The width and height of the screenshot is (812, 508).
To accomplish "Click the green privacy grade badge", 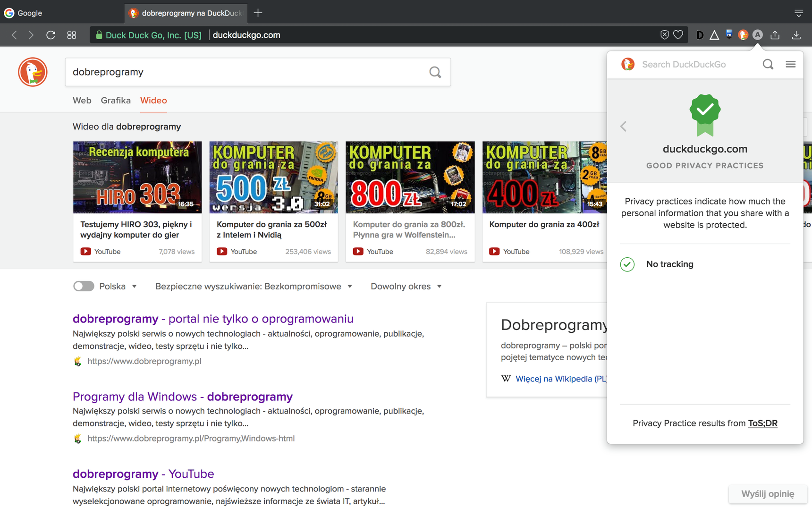I will [x=705, y=115].
